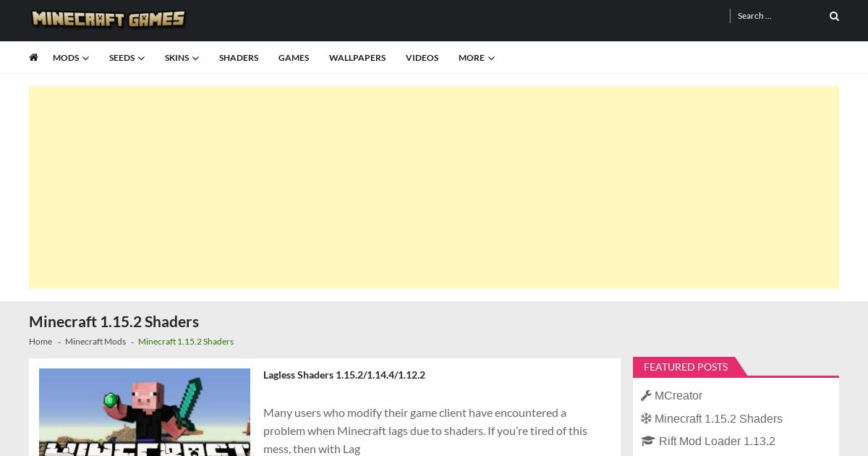
Task: Open the SKINS menu label
Action: [176, 58]
